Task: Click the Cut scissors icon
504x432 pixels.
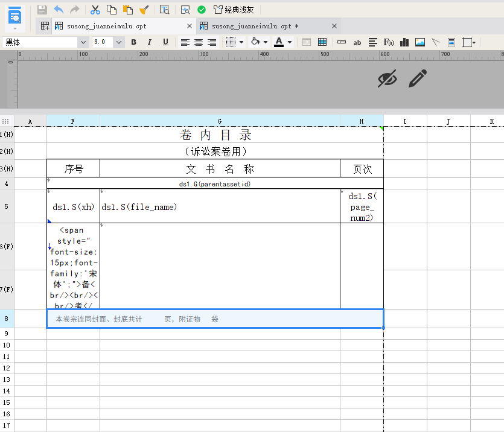Action: [x=95, y=10]
